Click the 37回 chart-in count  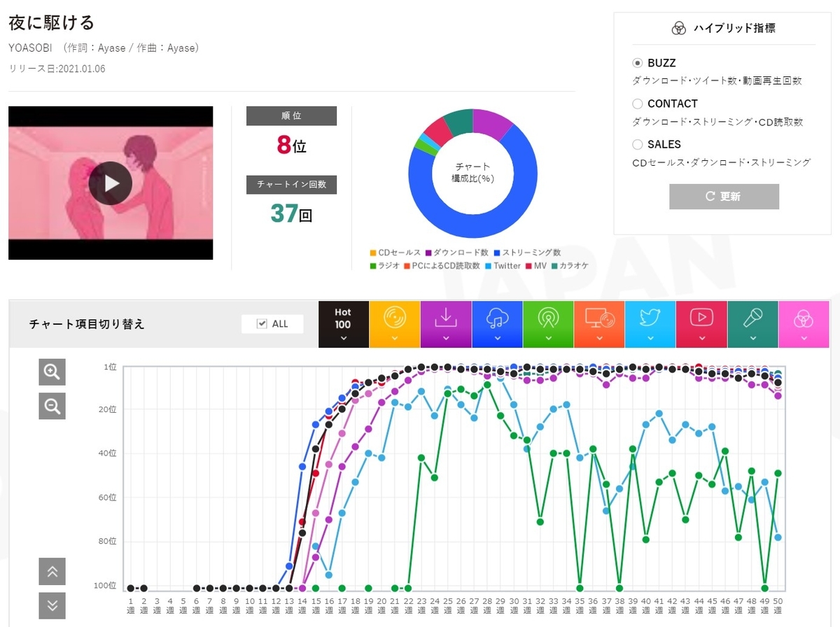[x=291, y=213]
